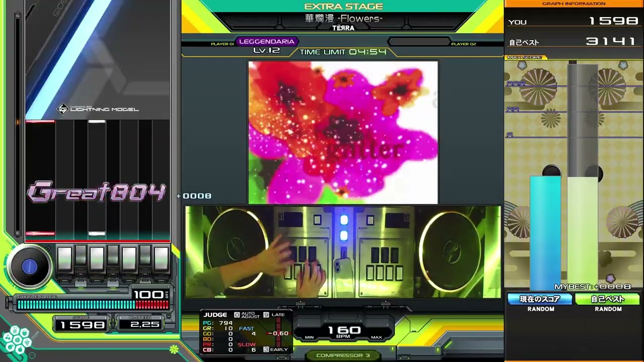This screenshot has width=644, height=362.
Task: Click the flower BGA video
Action: click(x=343, y=133)
